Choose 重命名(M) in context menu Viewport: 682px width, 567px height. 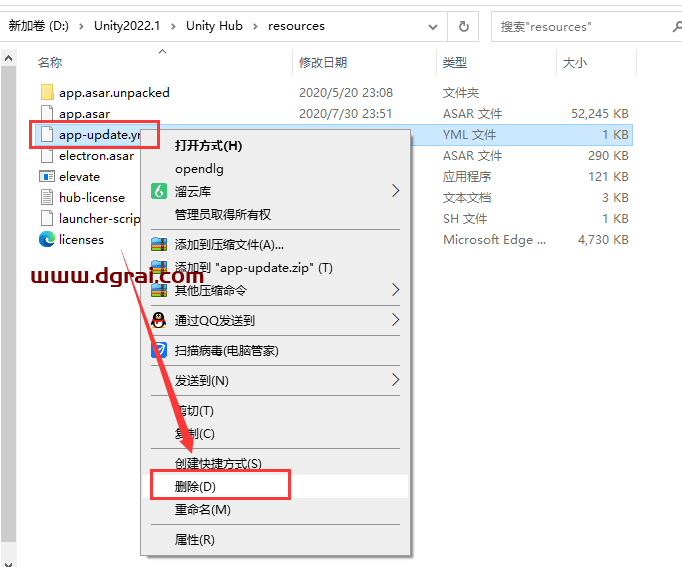pos(203,509)
